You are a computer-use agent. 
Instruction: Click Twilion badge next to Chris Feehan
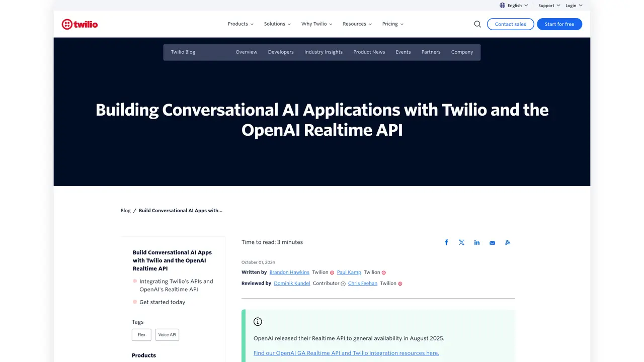(400, 284)
